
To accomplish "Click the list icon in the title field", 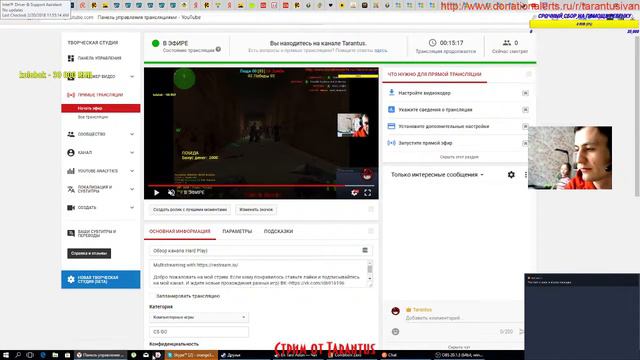I will (x=365, y=250).
